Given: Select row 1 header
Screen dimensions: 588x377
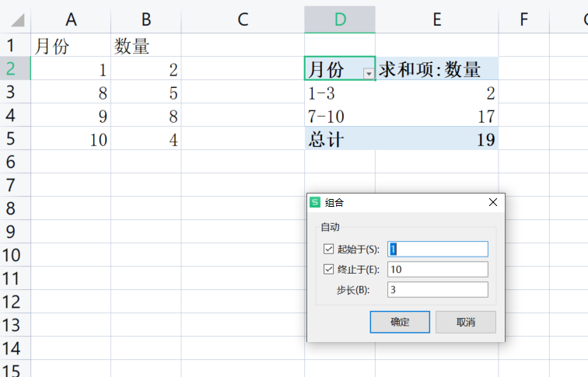Looking at the screenshot, I should click(x=15, y=45).
